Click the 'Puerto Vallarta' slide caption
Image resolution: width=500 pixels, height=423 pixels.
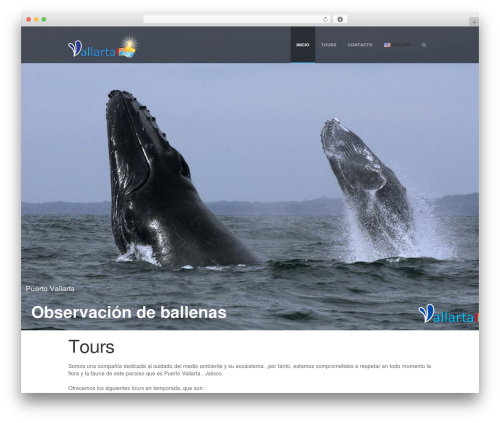(x=50, y=289)
